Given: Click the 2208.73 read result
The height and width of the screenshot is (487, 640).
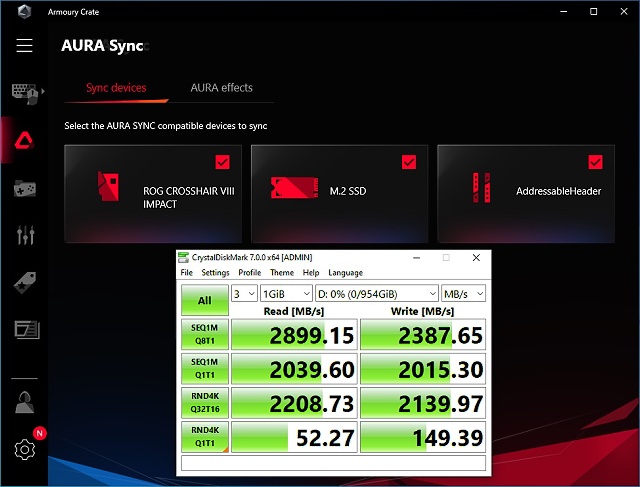Looking at the screenshot, I should (294, 403).
